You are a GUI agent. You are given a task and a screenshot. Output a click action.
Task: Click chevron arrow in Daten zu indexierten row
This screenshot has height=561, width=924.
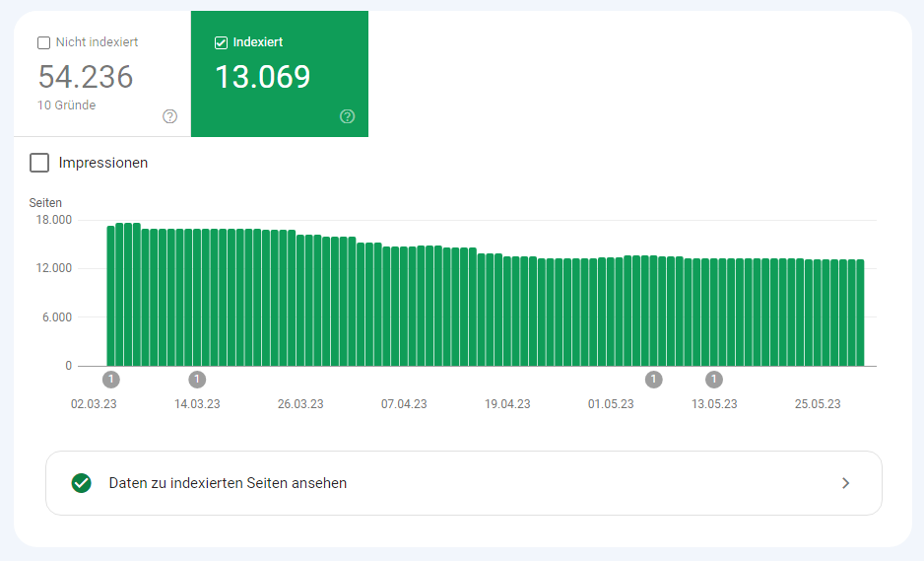click(845, 483)
